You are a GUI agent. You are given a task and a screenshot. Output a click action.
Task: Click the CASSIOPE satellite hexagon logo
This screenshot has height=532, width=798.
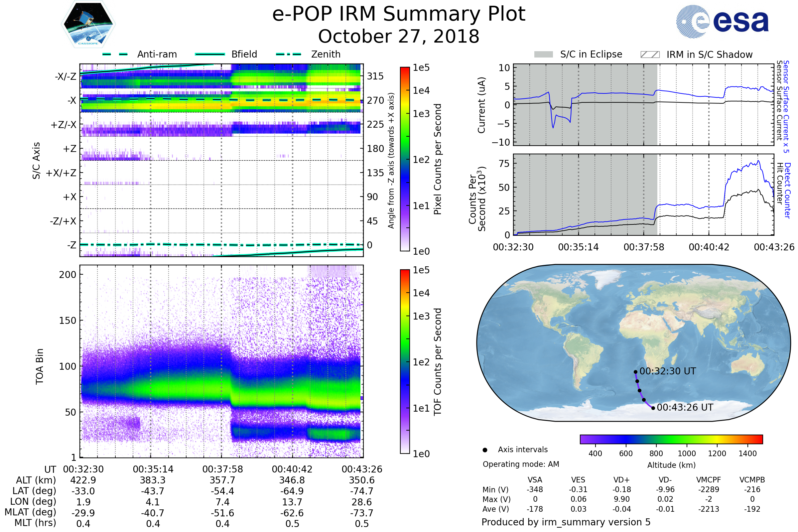tap(88, 24)
